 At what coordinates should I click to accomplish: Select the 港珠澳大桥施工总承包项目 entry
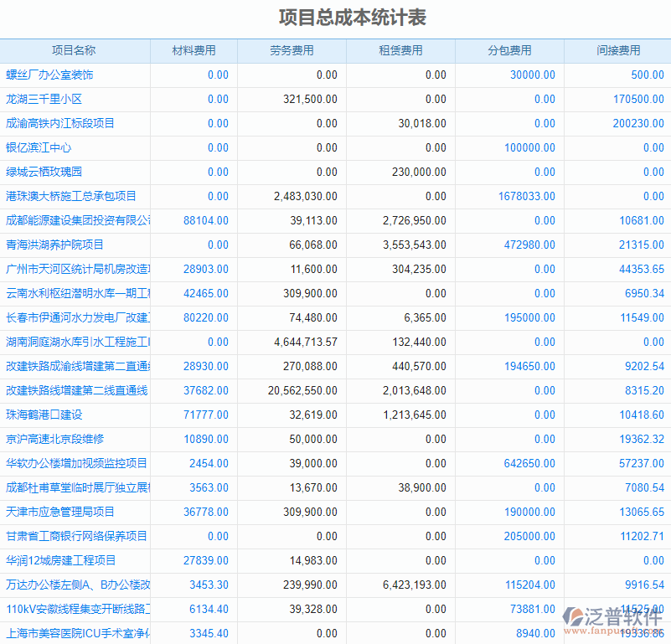[71, 196]
